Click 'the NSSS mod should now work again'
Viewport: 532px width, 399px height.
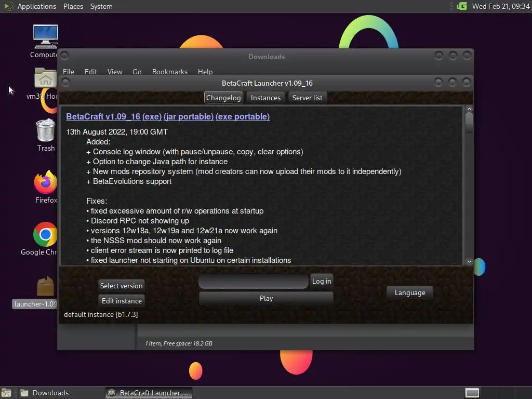[x=154, y=241]
